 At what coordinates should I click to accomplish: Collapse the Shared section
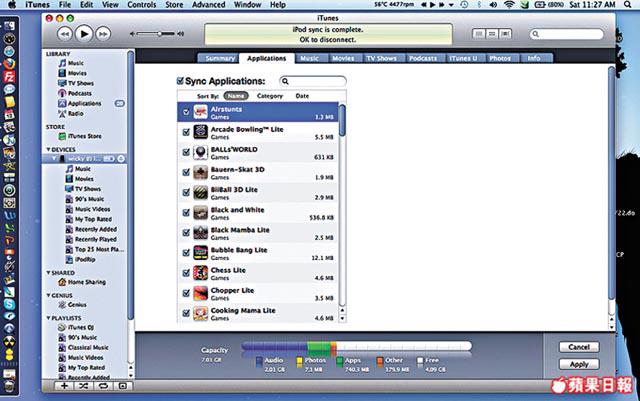pyautogui.click(x=48, y=272)
